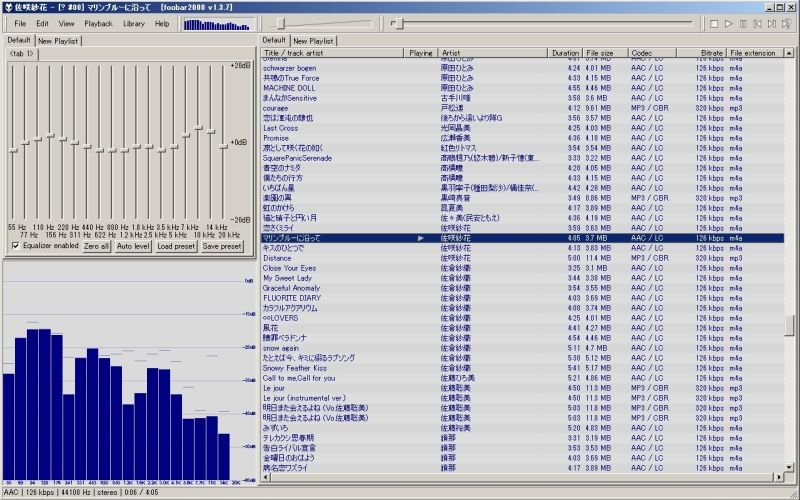The width and height of the screenshot is (800, 500).
Task: Open the Playback menu
Action: pos(98,23)
